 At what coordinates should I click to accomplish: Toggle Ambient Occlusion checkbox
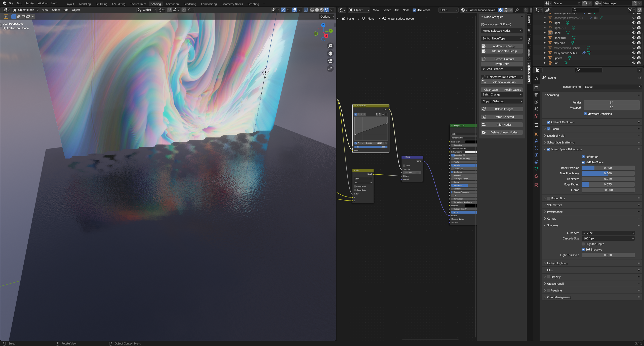click(548, 122)
